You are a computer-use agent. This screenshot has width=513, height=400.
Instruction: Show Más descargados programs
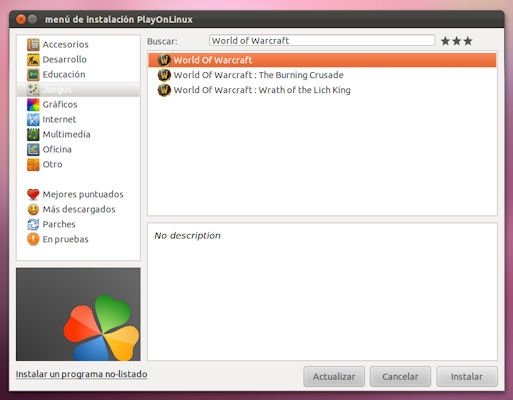(79, 209)
